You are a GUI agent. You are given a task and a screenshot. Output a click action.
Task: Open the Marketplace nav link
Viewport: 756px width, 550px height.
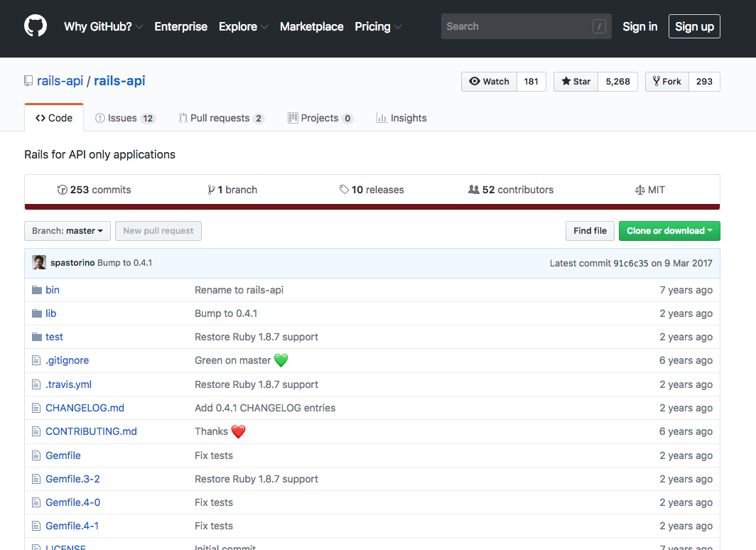[312, 26]
